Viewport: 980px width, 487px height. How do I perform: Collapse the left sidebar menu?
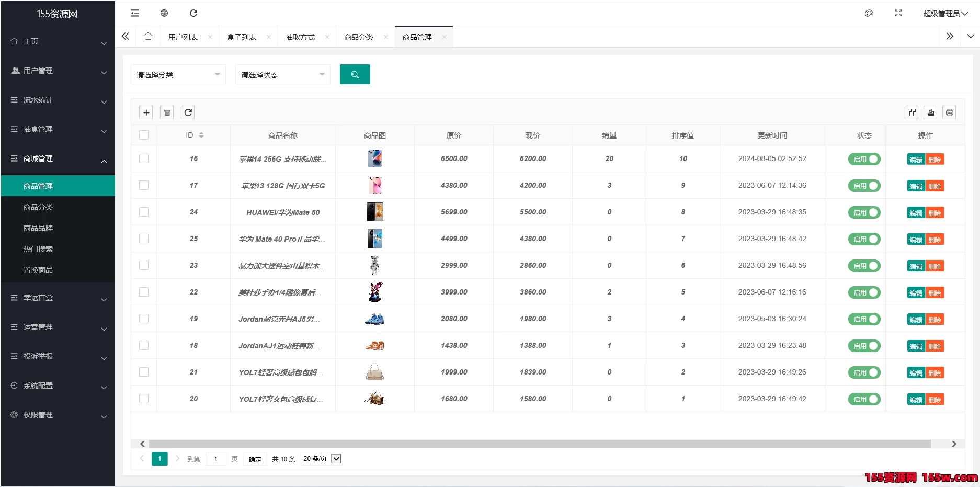click(134, 13)
